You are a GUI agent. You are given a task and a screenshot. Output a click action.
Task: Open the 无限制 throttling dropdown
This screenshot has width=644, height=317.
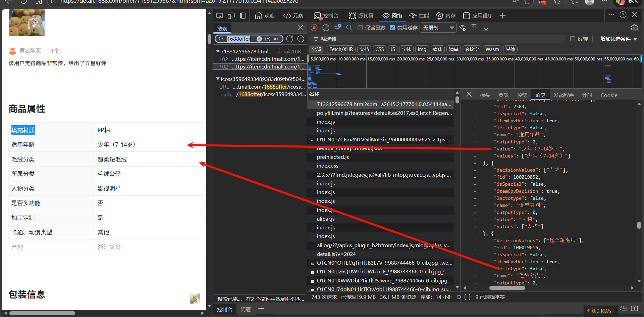(438, 28)
